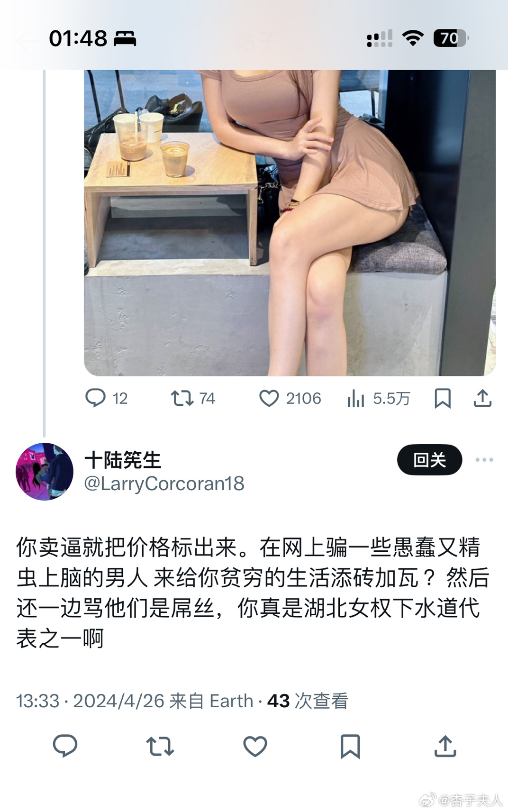The height and width of the screenshot is (812, 508).
Task: Open the display name 十陆筅生
Action: coord(123,460)
